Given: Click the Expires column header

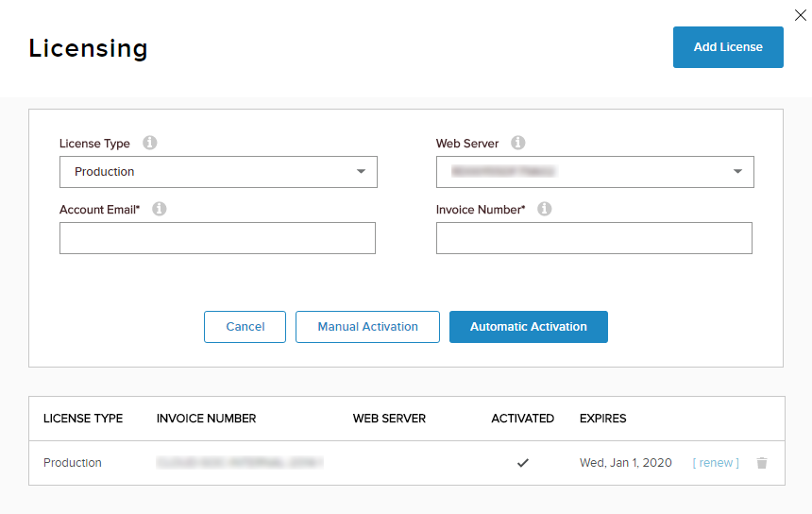Looking at the screenshot, I should [602, 419].
